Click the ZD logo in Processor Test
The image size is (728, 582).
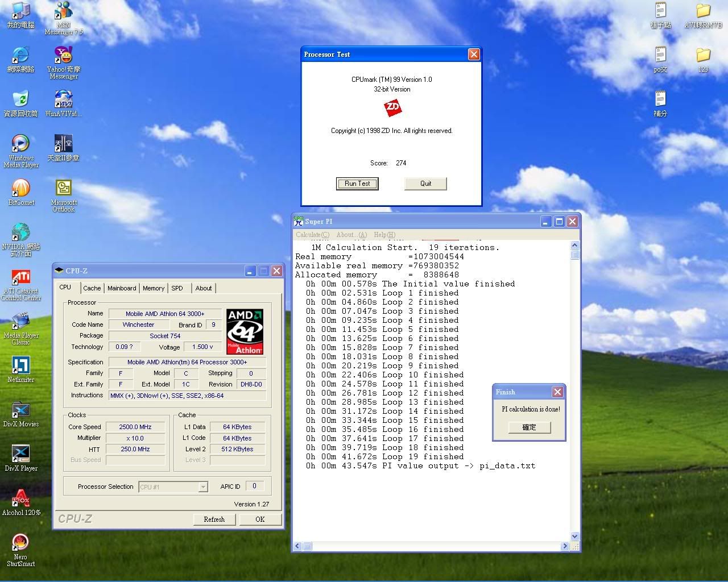tap(392, 107)
